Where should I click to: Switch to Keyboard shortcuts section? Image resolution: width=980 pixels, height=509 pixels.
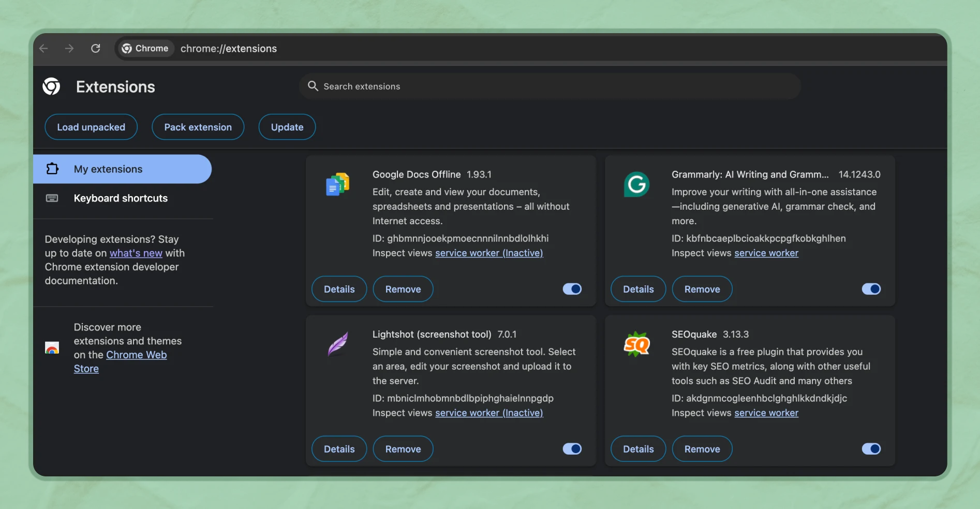click(121, 198)
